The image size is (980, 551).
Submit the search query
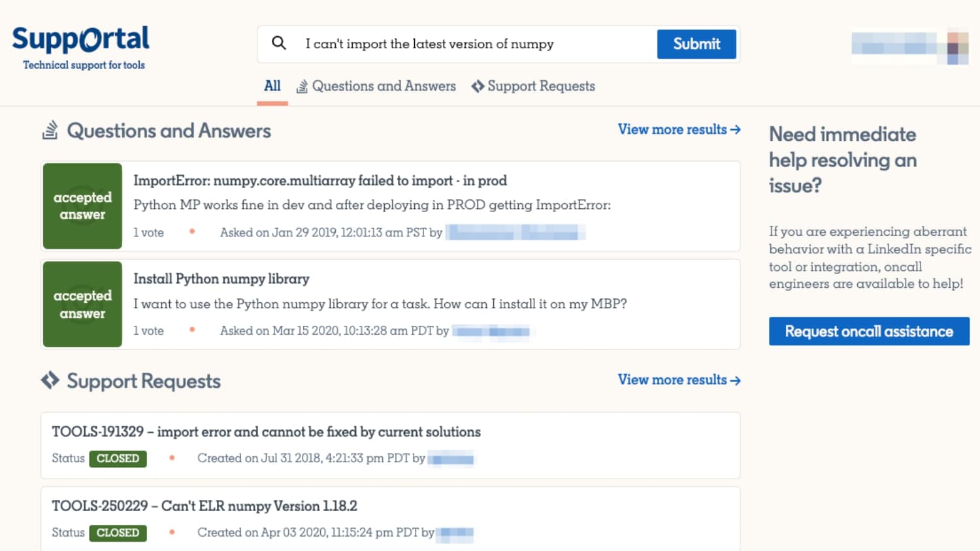click(x=696, y=44)
